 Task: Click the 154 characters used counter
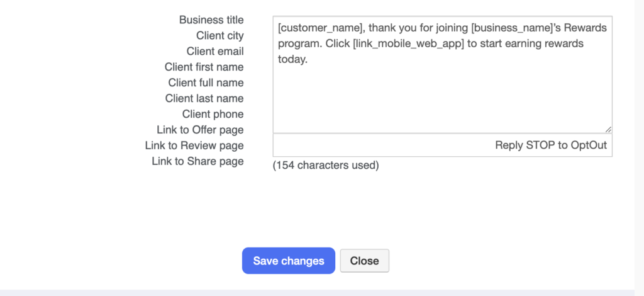click(325, 166)
